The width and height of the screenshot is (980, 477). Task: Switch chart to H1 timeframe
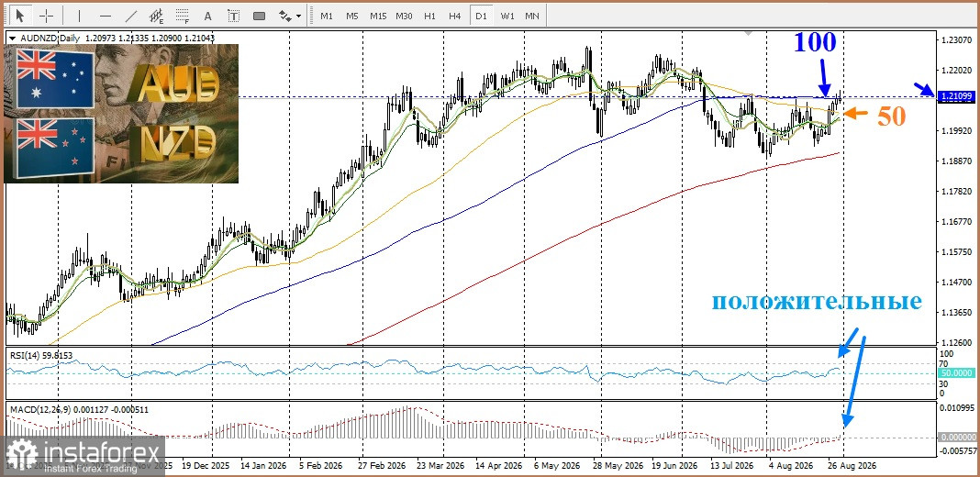(x=429, y=16)
